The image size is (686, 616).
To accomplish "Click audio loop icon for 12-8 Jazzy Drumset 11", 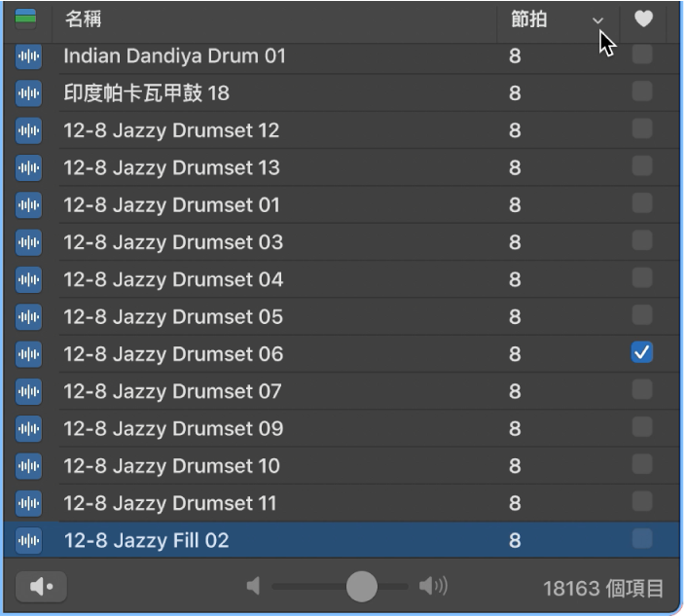I will [x=28, y=503].
